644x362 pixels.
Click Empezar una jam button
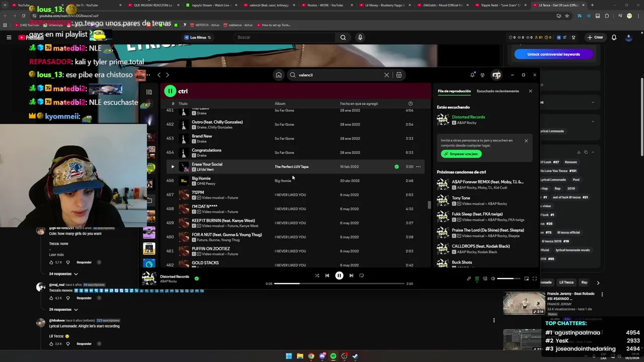461,154
